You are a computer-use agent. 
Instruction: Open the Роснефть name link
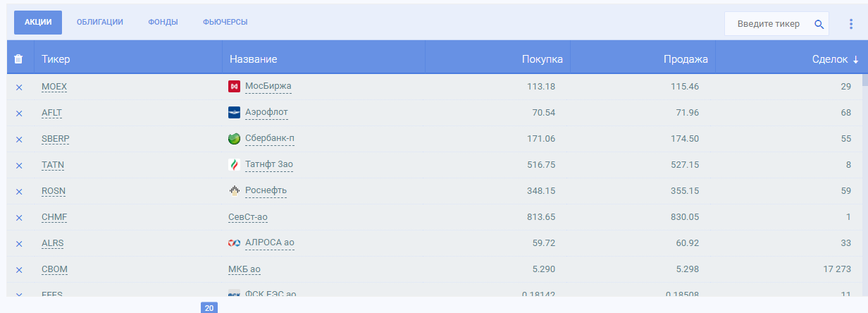[x=266, y=190]
